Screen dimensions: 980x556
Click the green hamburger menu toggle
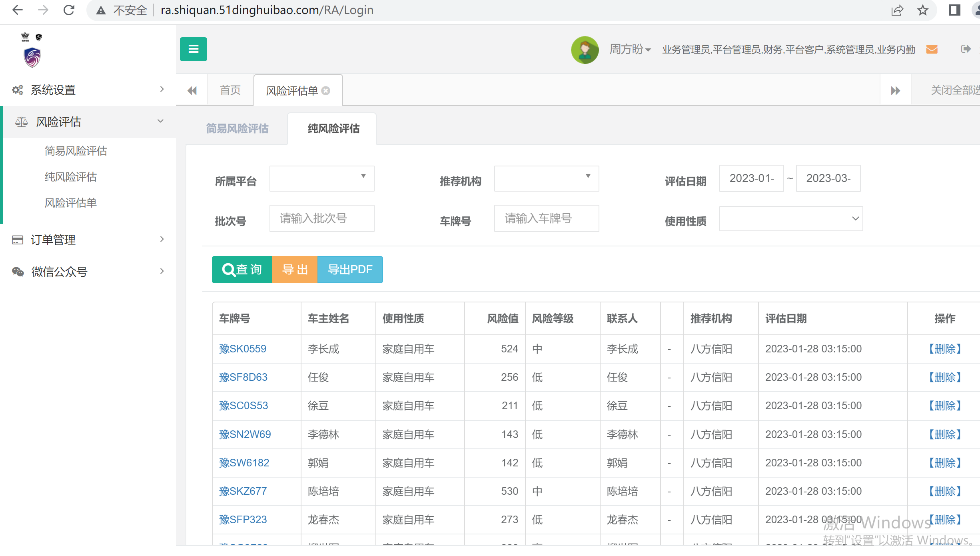click(193, 49)
